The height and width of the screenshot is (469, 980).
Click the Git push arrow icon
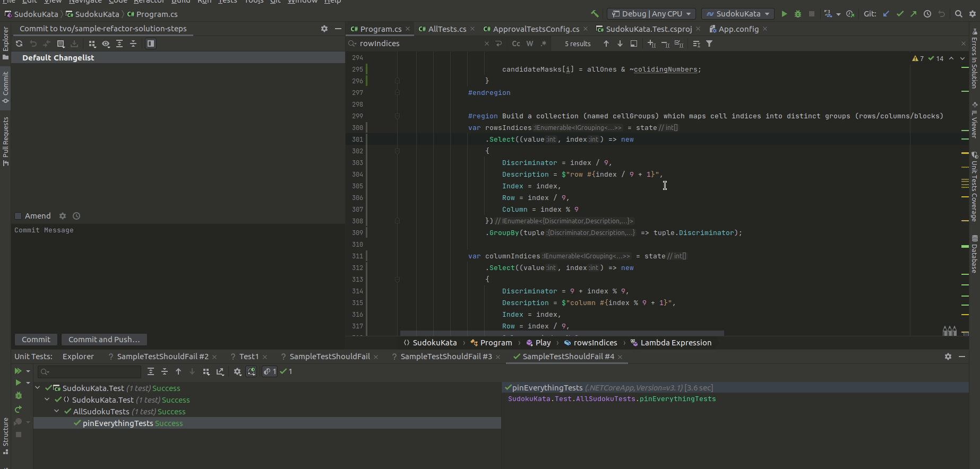[914, 14]
